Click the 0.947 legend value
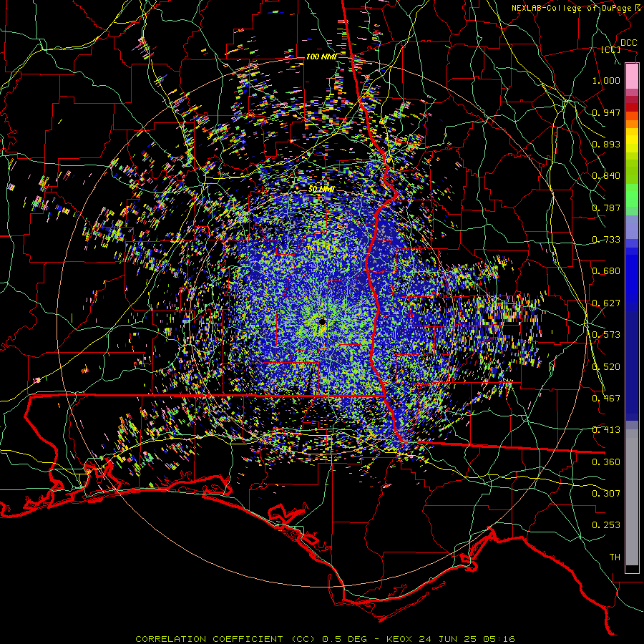The width and height of the screenshot is (644, 644). pos(606,112)
